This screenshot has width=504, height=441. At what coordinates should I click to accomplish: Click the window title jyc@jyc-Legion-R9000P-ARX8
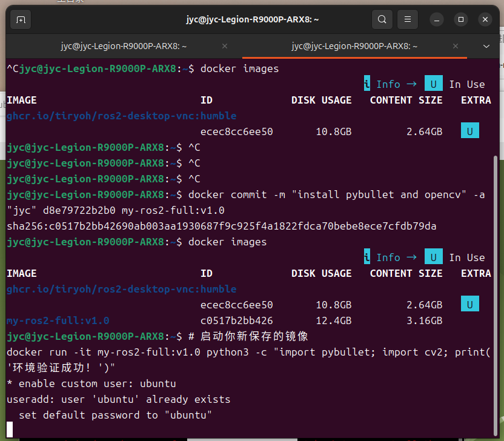253,19
